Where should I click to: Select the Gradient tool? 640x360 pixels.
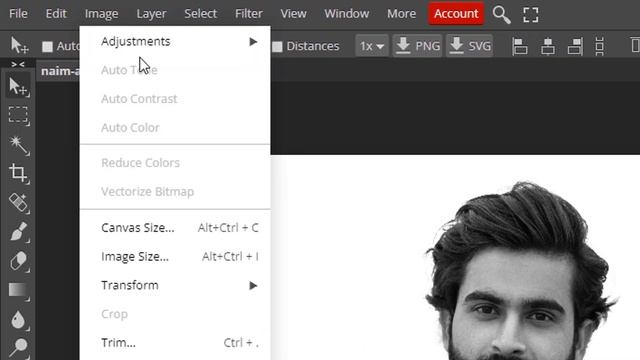(18, 290)
